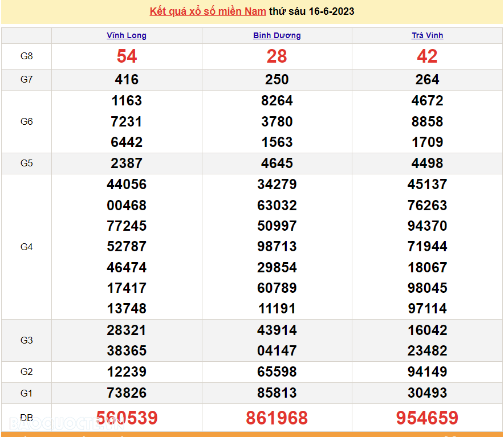Image resolution: width=504 pixels, height=437 pixels.
Task: Click the date text 'thứ sáu 16-6-2023'
Action: coord(312,11)
